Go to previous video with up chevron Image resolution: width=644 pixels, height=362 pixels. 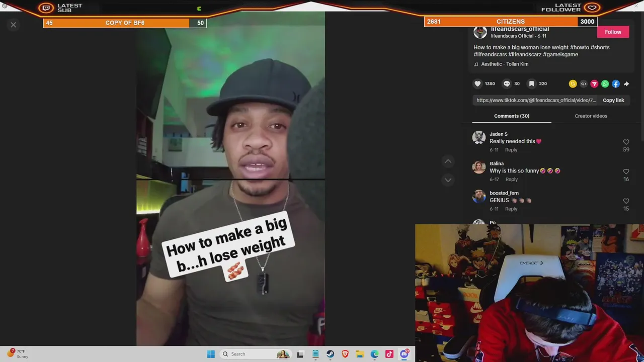pos(448,161)
